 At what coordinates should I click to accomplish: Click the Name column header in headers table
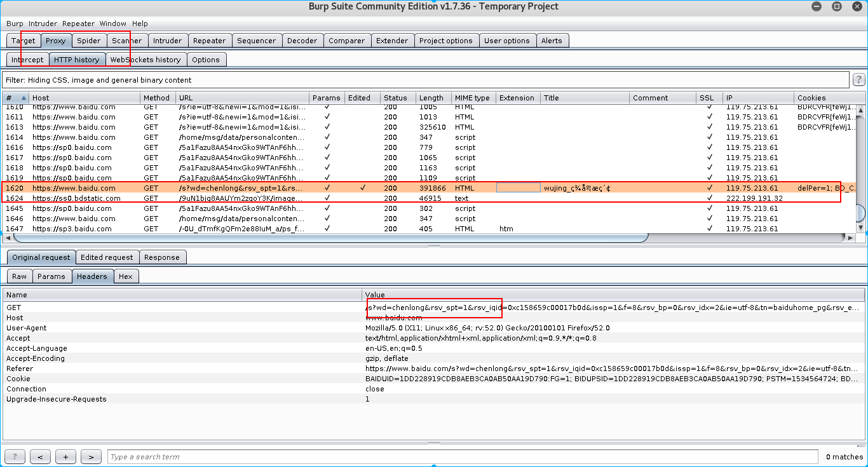(x=182, y=295)
